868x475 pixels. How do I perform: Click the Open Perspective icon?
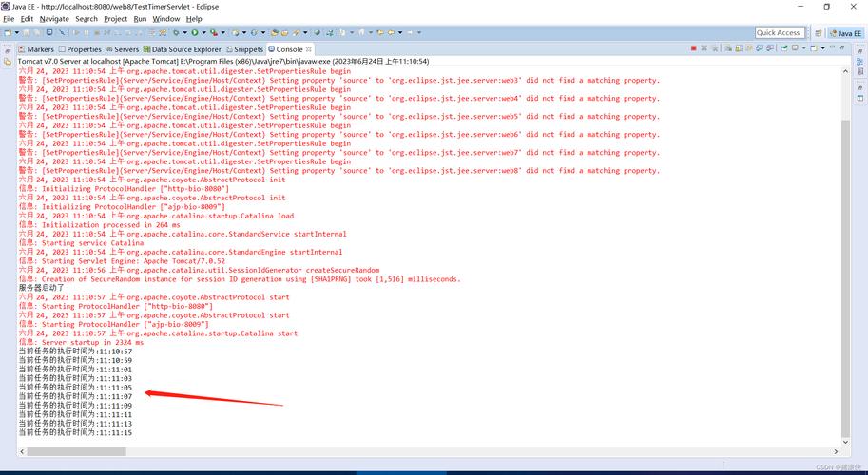pos(819,33)
